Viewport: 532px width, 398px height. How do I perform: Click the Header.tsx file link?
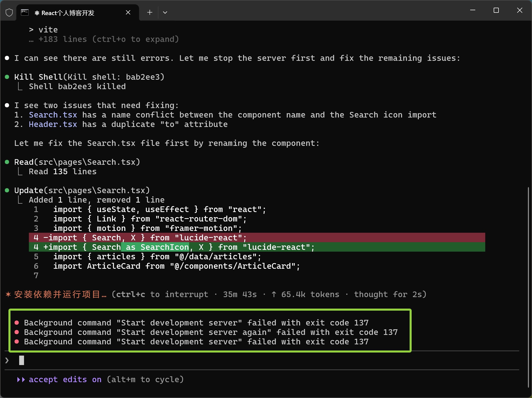[x=53, y=124]
